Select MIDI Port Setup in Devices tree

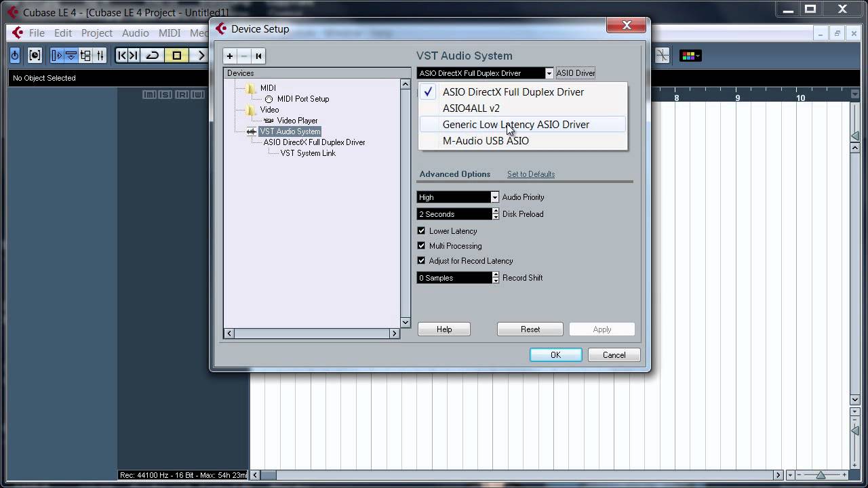tap(296, 99)
